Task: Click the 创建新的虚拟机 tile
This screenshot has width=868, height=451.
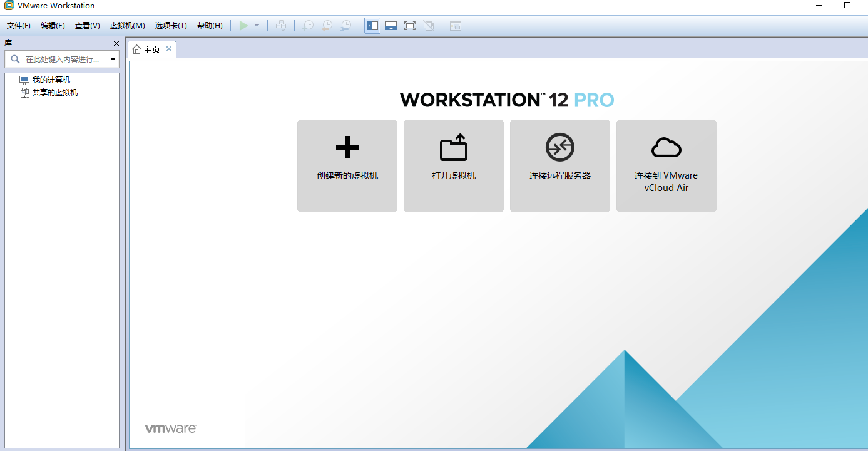Action: [x=347, y=166]
